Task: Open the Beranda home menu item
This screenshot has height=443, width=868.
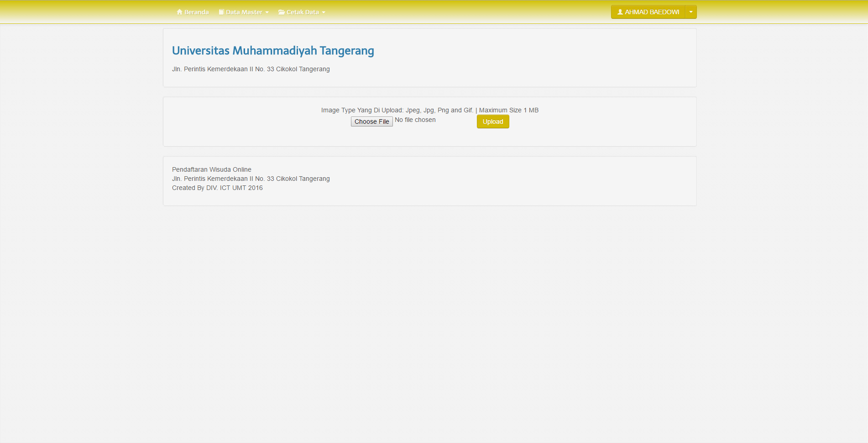Action: (193, 12)
